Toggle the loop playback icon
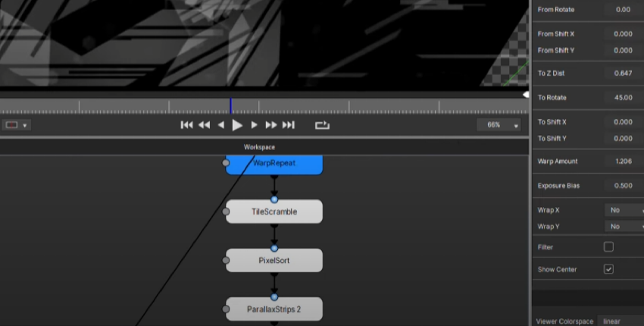Screen dimensions: 644x326 click(322, 125)
